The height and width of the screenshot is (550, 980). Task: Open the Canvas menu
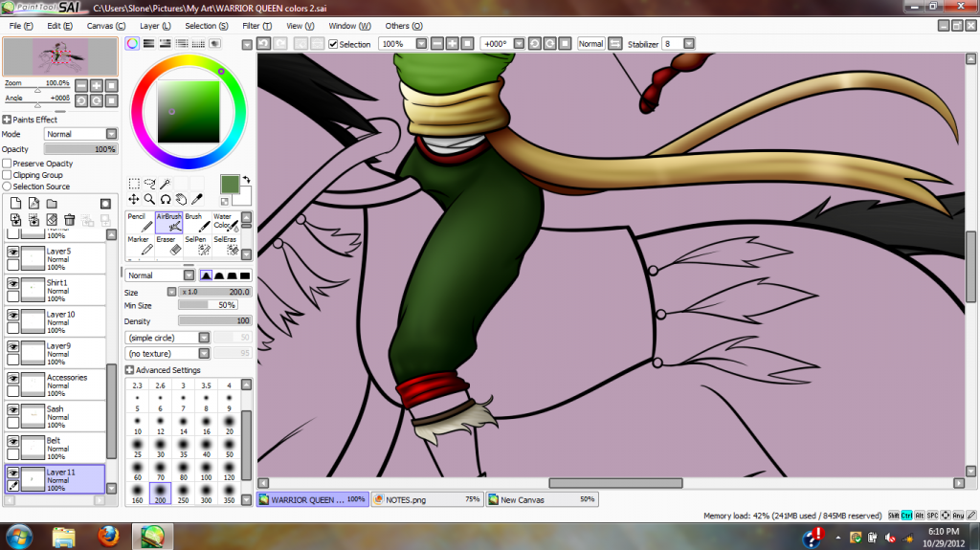click(105, 26)
